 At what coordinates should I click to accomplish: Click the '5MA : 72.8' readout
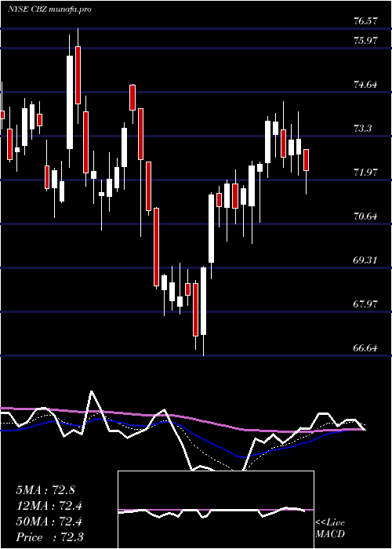(45, 490)
